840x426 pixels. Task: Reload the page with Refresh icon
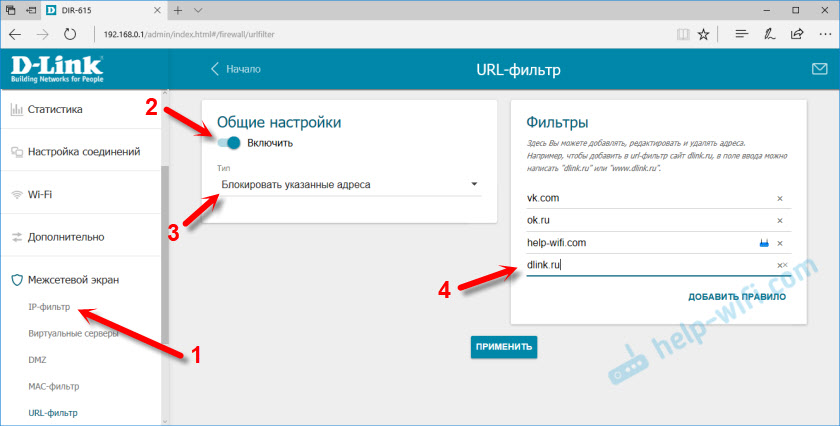(70, 34)
